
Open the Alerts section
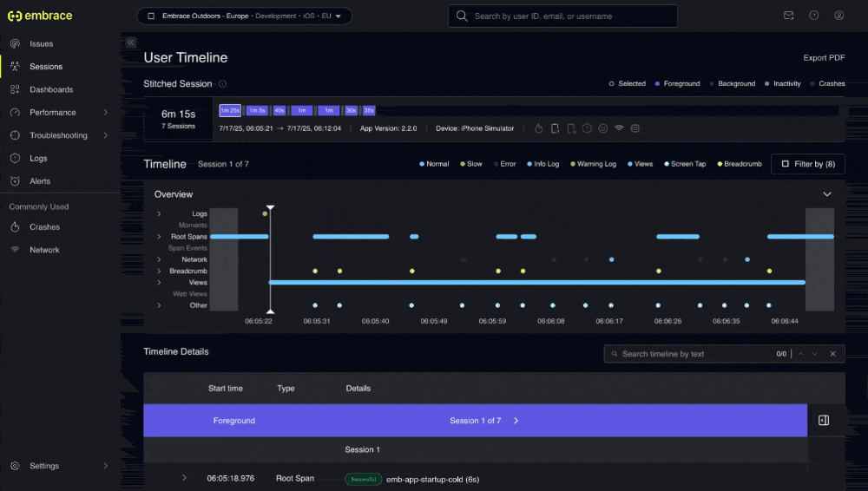[x=40, y=181]
